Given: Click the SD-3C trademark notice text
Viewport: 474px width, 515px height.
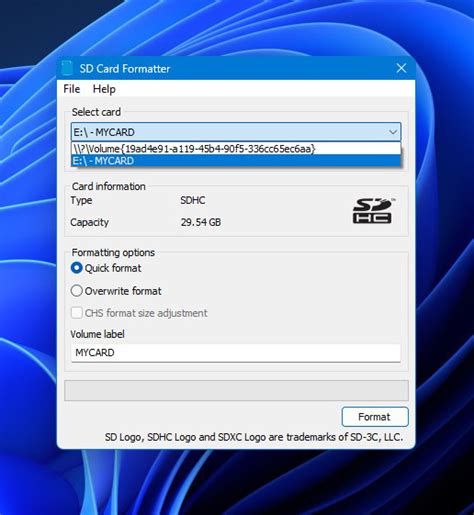Looking at the screenshot, I should (254, 437).
